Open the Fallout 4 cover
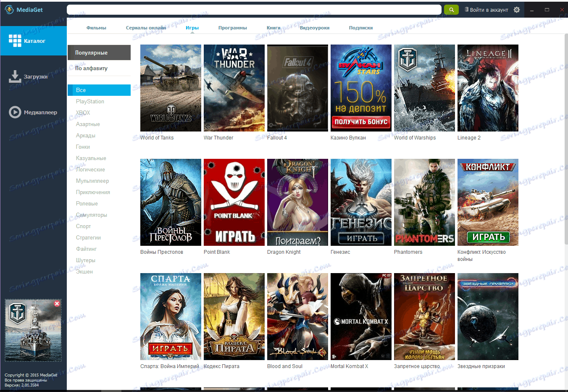 coord(297,88)
